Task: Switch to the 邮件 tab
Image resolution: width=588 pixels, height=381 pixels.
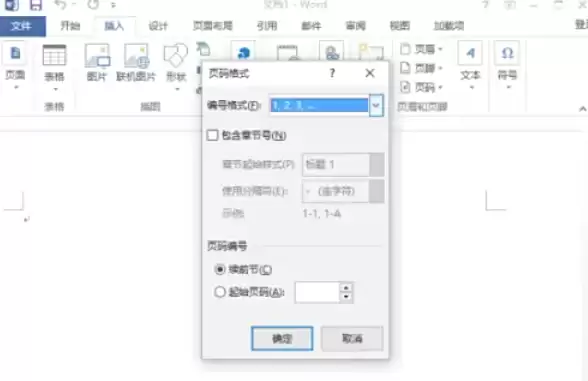Action: (x=311, y=26)
